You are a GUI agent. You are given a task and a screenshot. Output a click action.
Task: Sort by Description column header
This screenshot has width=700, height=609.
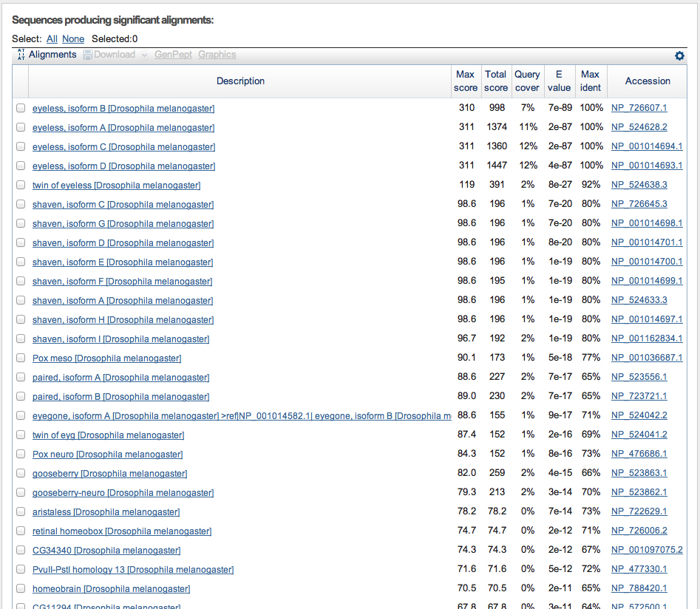click(x=240, y=81)
